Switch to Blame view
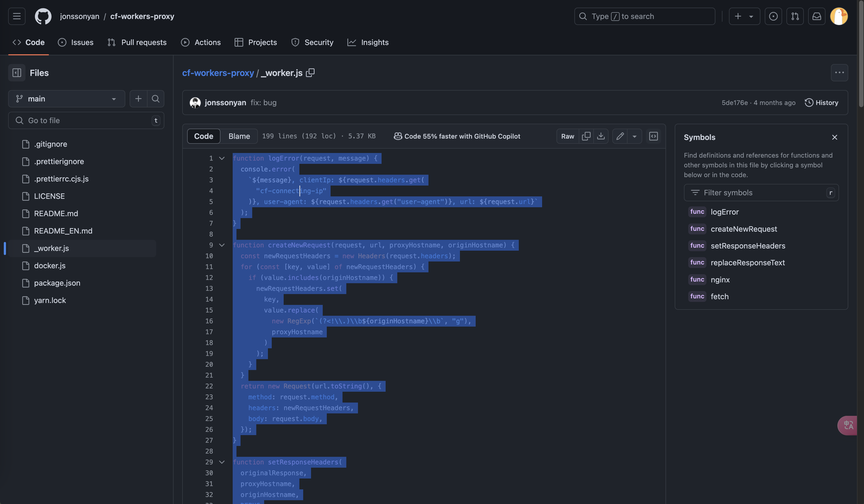This screenshot has width=864, height=504. click(x=239, y=136)
